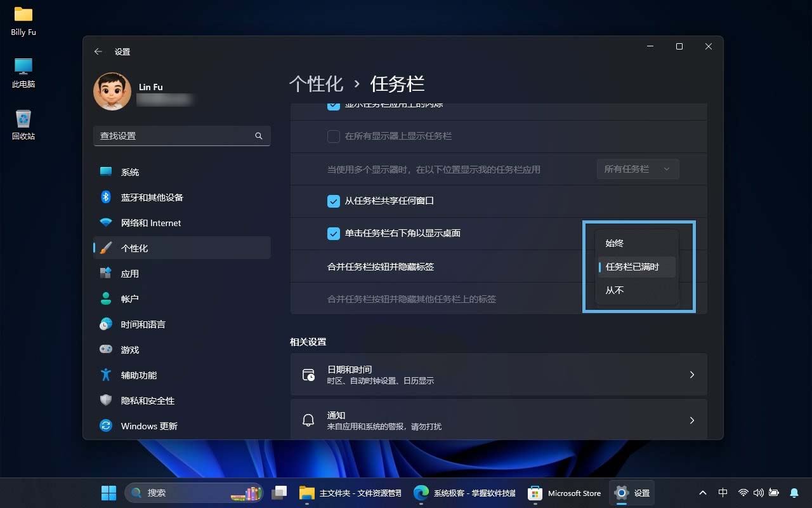812x508 pixels.
Task: Disable 单击任务栏右下角以显示桌面
Action: (x=333, y=234)
